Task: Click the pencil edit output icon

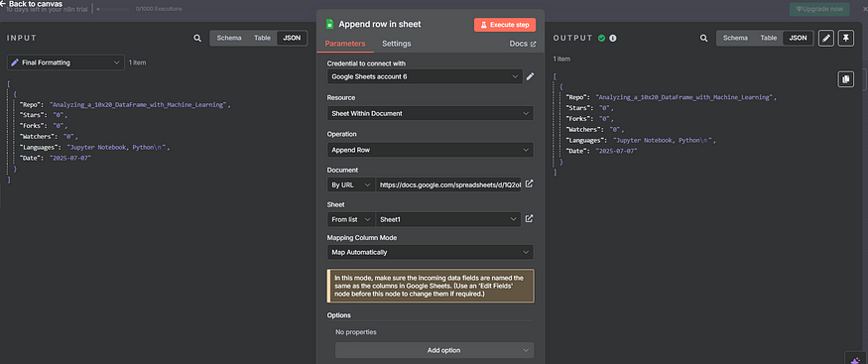Action: coord(826,38)
